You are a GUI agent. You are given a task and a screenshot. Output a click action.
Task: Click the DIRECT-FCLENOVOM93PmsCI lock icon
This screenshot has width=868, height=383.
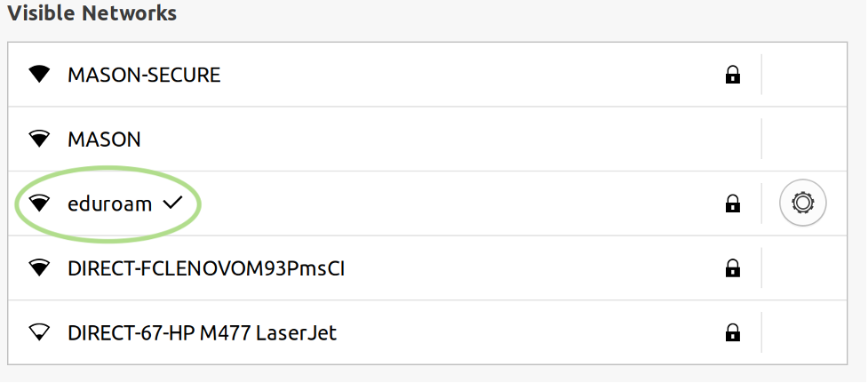(732, 267)
